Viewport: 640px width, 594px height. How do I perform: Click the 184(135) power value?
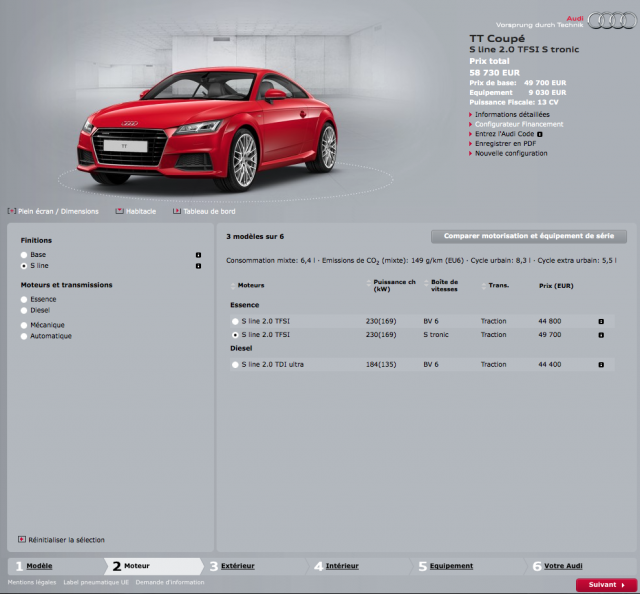pos(381,365)
